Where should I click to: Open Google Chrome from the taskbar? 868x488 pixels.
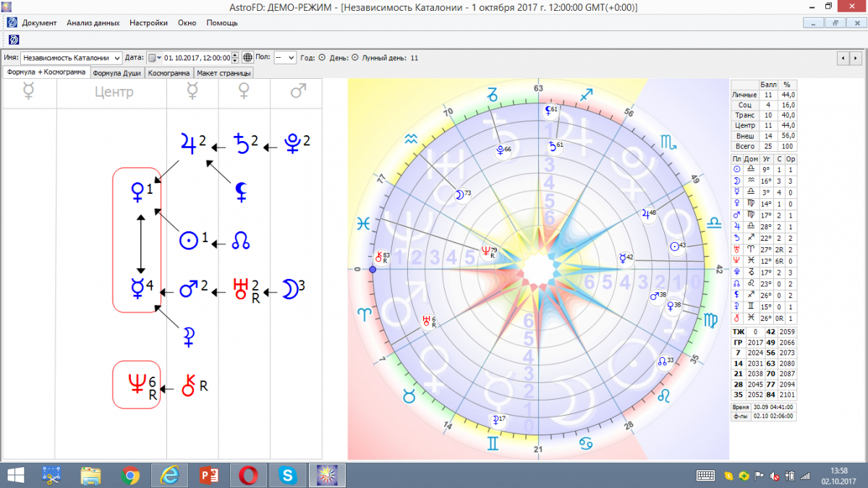[131, 475]
